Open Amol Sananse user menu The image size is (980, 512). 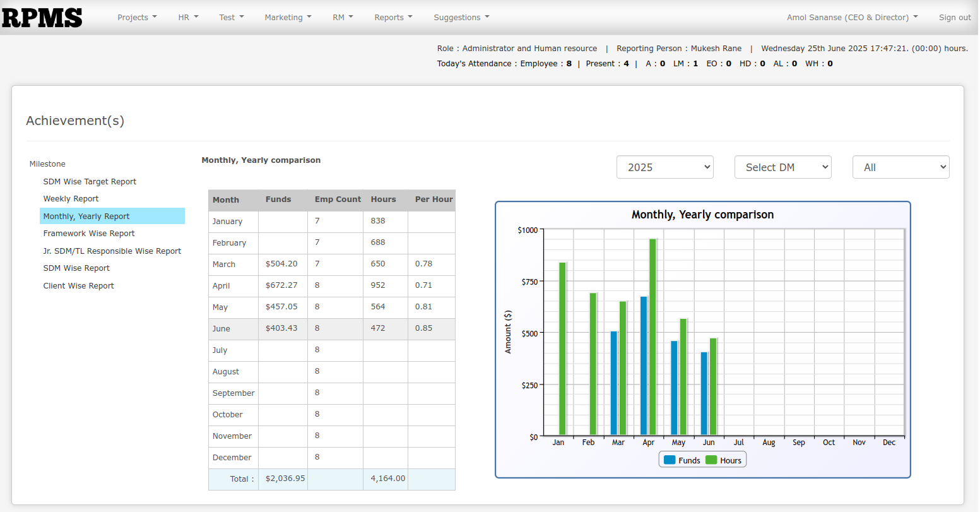click(x=852, y=18)
